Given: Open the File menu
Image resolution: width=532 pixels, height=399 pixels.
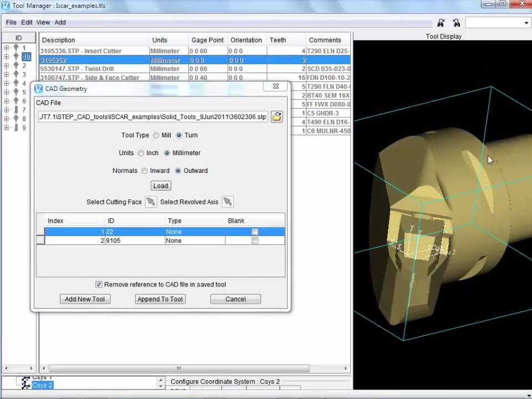Looking at the screenshot, I should tap(11, 22).
